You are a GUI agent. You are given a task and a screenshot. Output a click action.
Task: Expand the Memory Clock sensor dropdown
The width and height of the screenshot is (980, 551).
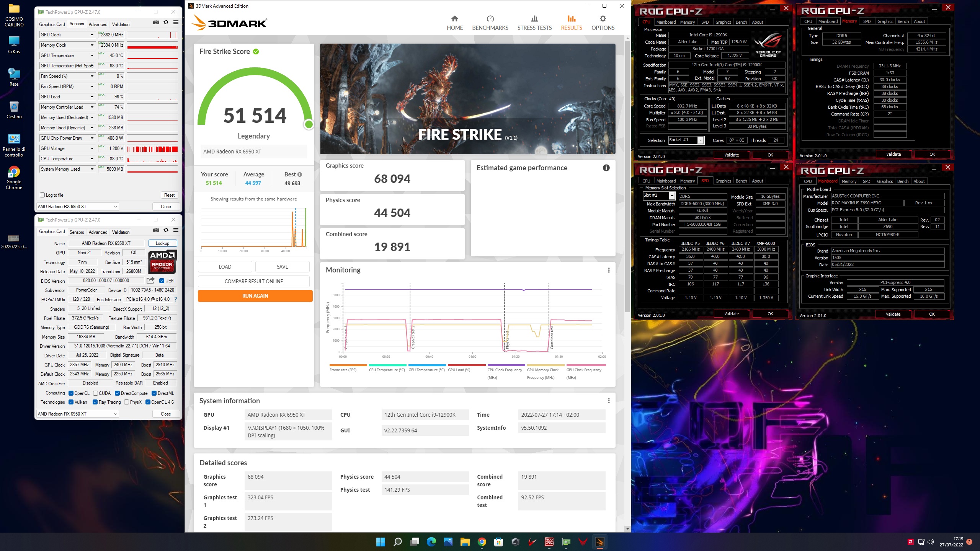coord(92,45)
